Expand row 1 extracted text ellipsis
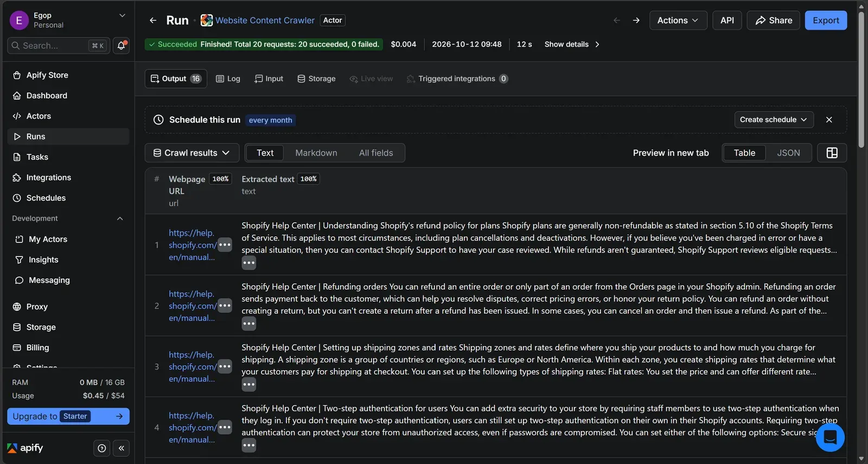The width and height of the screenshot is (868, 464). coord(249,263)
